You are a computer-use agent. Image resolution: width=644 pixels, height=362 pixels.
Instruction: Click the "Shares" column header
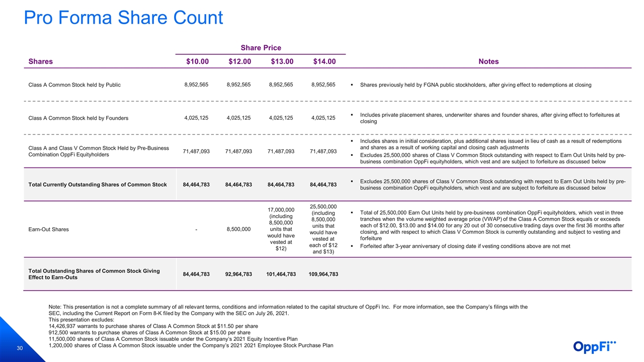[41, 61]
